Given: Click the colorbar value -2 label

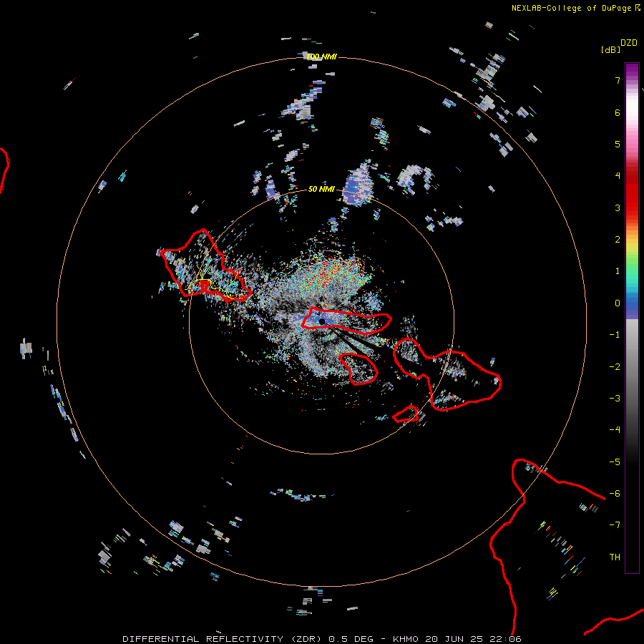Looking at the screenshot, I should [x=615, y=367].
